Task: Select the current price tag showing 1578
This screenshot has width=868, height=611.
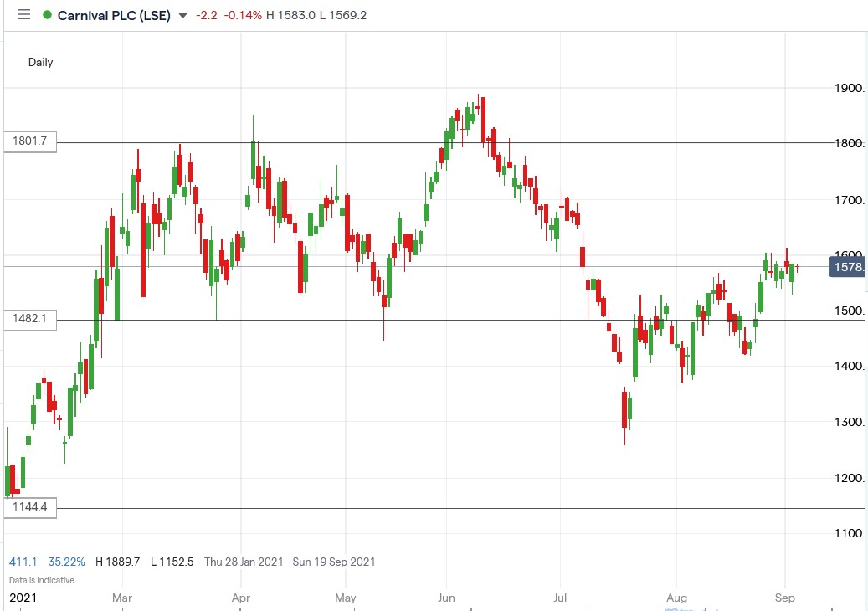Action: pyautogui.click(x=846, y=266)
